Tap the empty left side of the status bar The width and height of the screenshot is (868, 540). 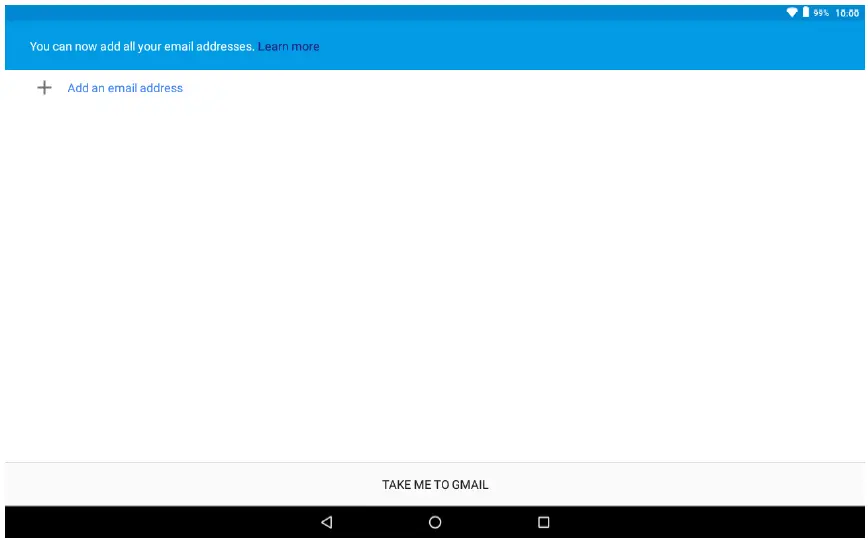pos(300,13)
